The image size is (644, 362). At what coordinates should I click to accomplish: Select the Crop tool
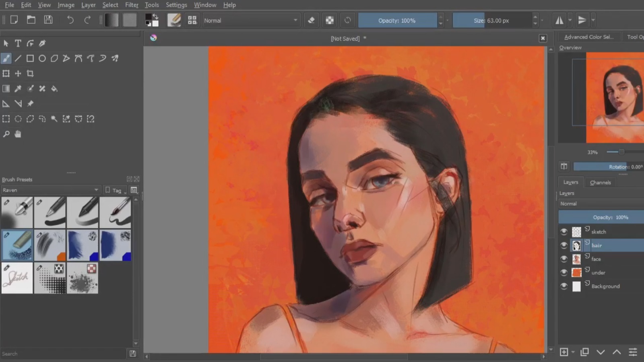coord(30,73)
